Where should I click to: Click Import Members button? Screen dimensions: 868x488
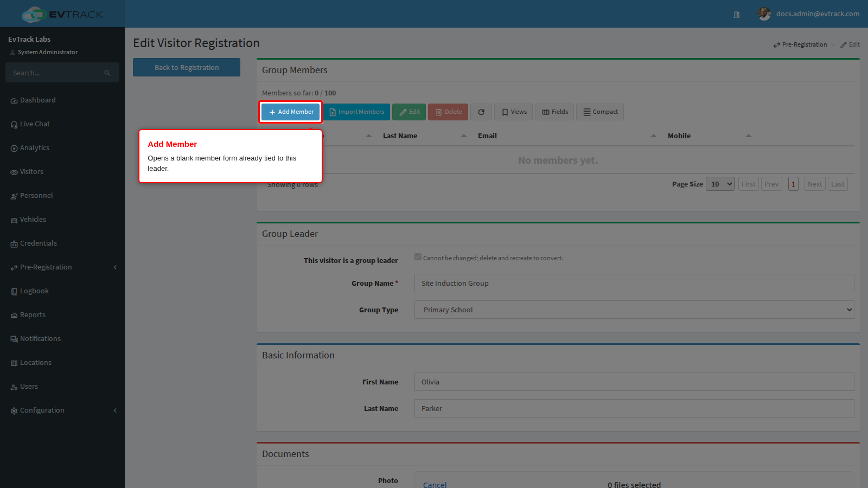pos(356,112)
